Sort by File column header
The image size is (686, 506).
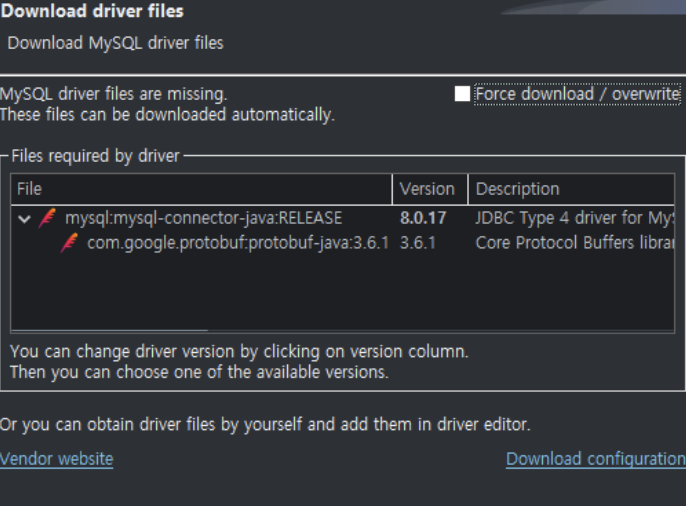(x=202, y=189)
